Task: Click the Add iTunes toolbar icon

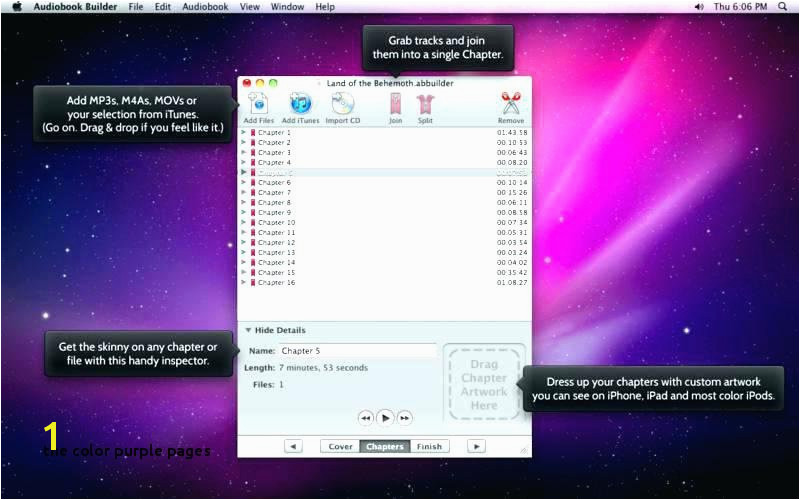Action: coord(301,104)
